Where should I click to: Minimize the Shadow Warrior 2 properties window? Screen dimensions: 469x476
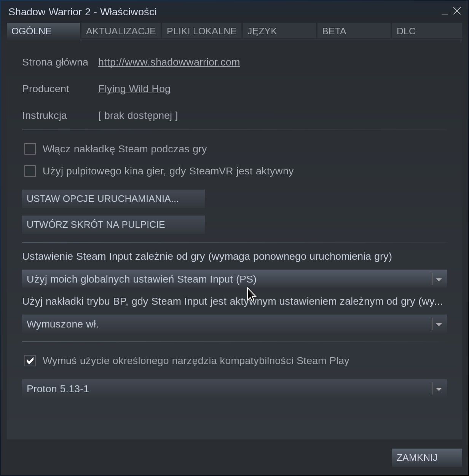445,12
